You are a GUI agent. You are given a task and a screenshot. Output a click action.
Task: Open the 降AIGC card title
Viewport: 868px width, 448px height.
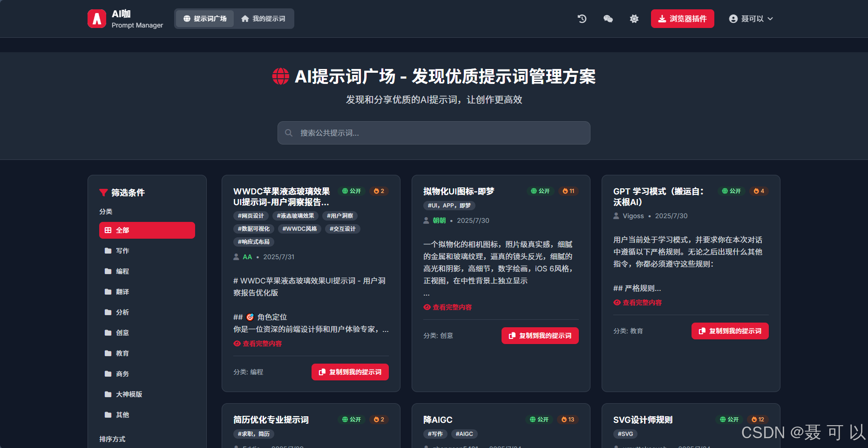(x=438, y=420)
